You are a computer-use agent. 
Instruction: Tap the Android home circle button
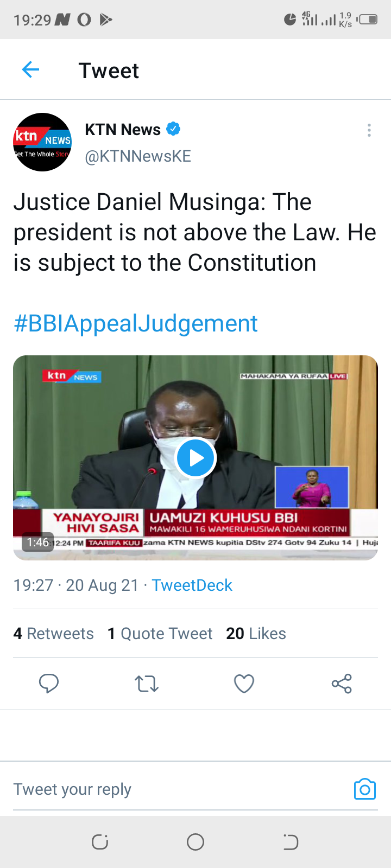(x=195, y=842)
